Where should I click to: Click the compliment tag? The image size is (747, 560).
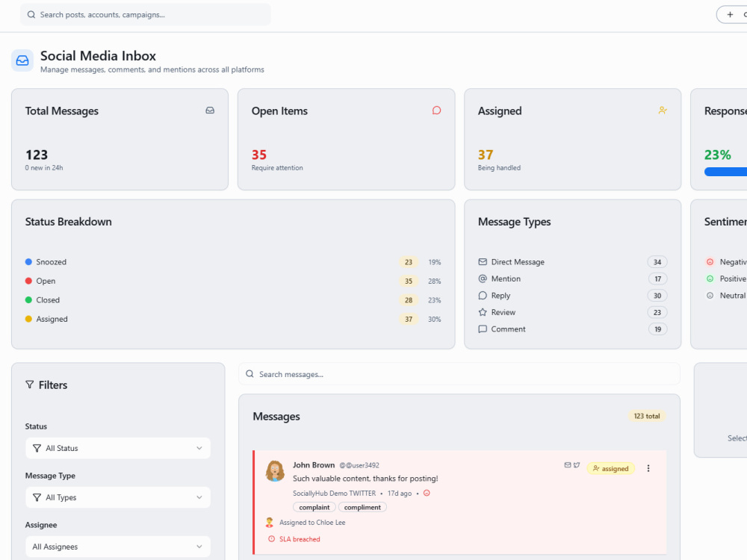(362, 508)
